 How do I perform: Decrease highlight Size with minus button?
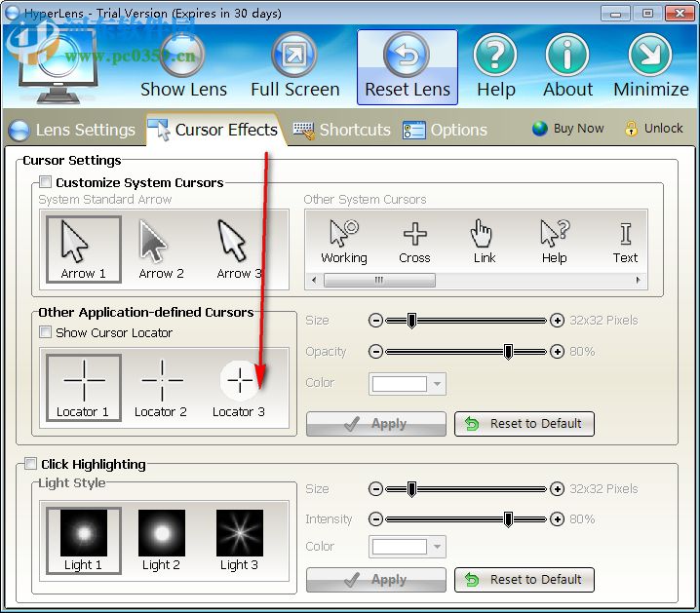376,489
